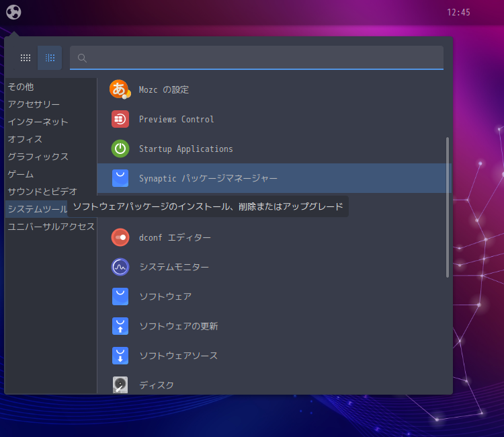The width and height of the screenshot is (504, 437).
Task: Open the 12:45 panel clock
Action: pos(458,12)
